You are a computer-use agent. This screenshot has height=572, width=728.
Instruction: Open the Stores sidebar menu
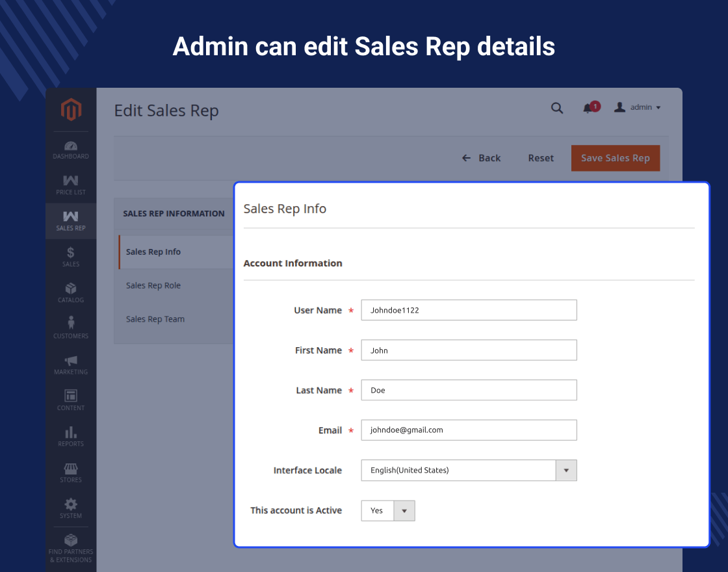pos(71,472)
